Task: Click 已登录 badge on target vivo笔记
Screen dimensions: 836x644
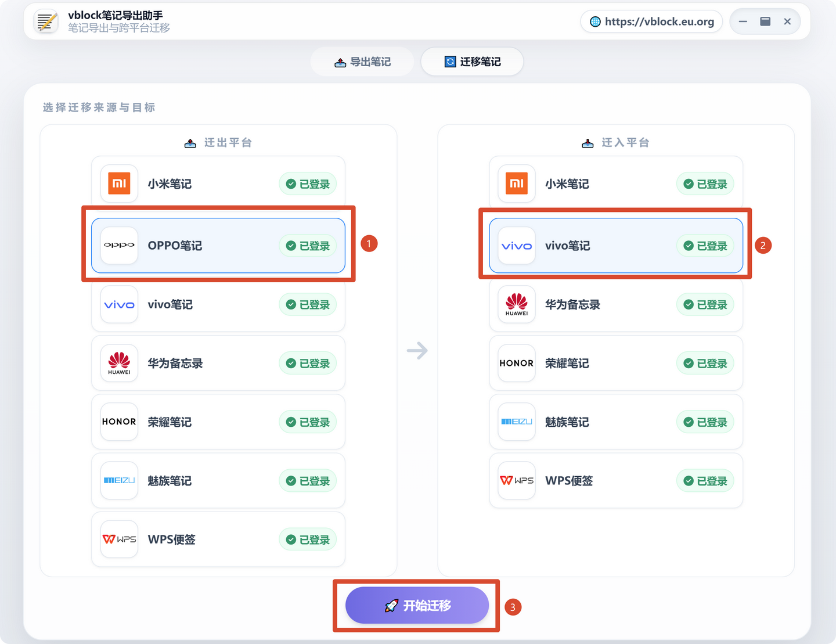Action: (705, 246)
